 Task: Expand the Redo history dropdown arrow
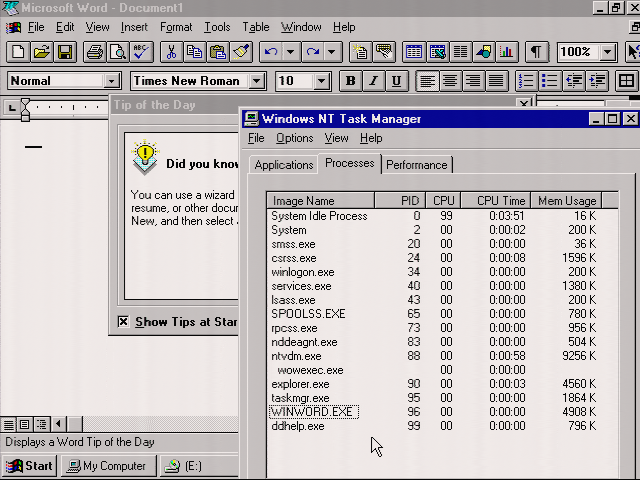point(332,52)
